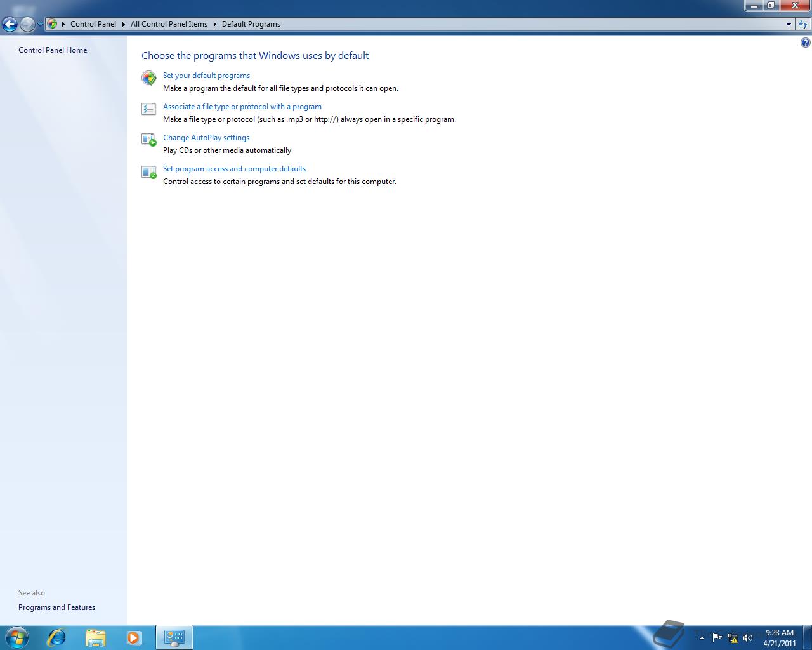Click the address bar Control Panel icon
Viewport: 812px width, 650px height.
click(x=53, y=24)
